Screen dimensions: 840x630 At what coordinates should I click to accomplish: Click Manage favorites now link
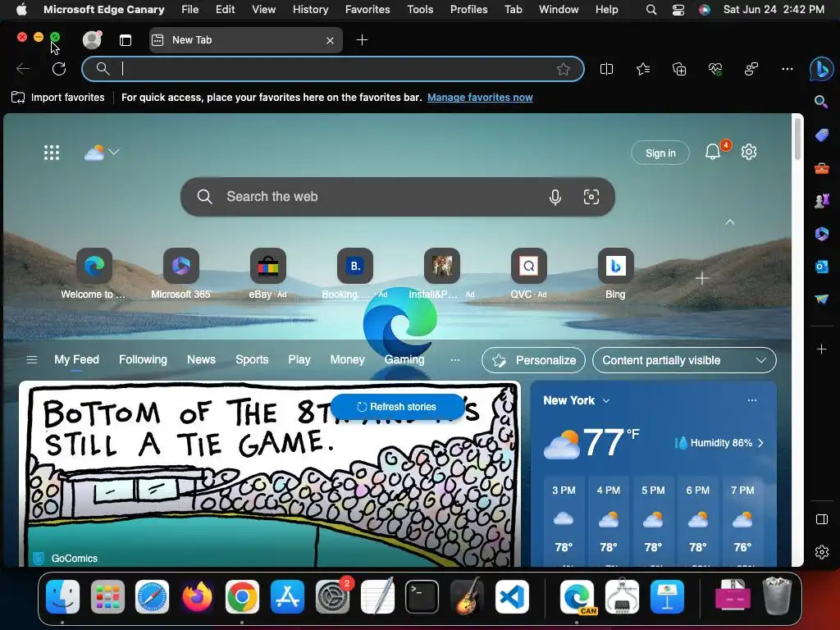pos(480,98)
